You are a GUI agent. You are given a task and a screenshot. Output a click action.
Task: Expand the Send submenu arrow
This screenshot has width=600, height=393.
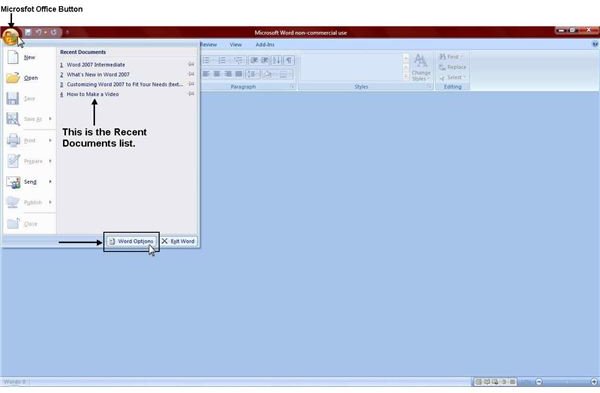50,181
